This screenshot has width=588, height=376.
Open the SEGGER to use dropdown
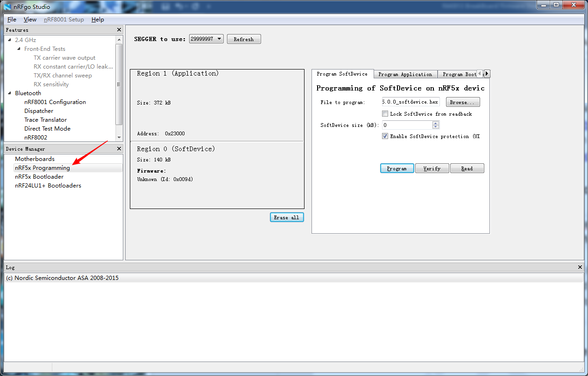point(206,39)
